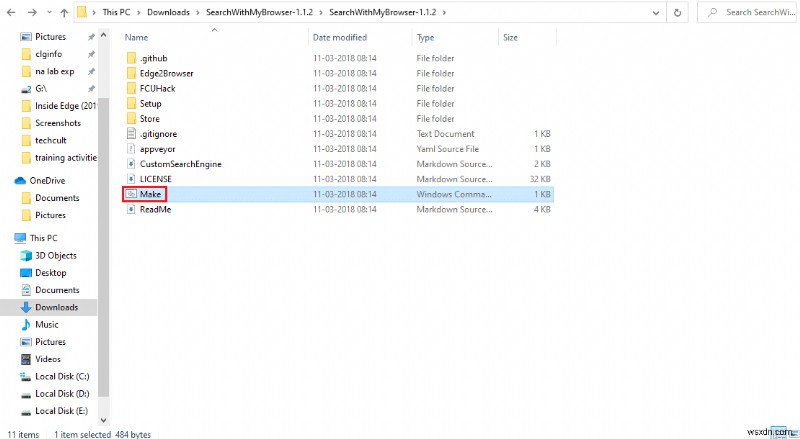Open techcult folder in sidebar
This screenshot has height=439, width=800.
(x=51, y=140)
